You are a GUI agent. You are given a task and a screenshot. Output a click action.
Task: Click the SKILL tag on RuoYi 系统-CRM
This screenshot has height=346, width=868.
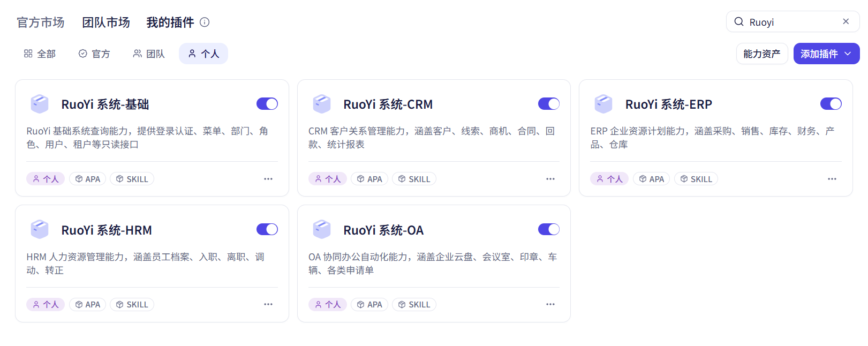coord(414,179)
